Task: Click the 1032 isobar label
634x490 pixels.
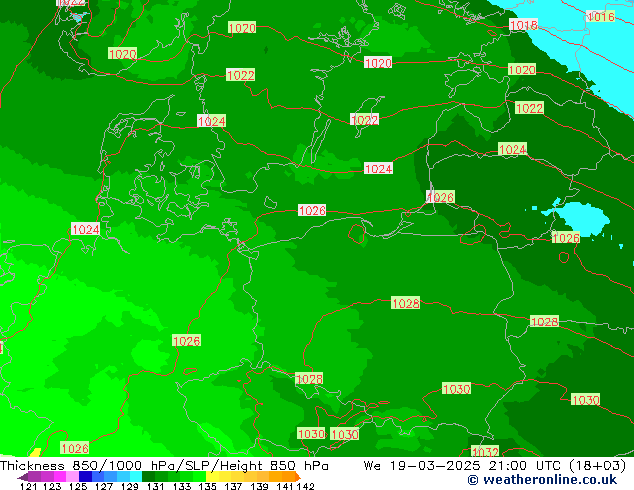Action: pyautogui.click(x=485, y=451)
